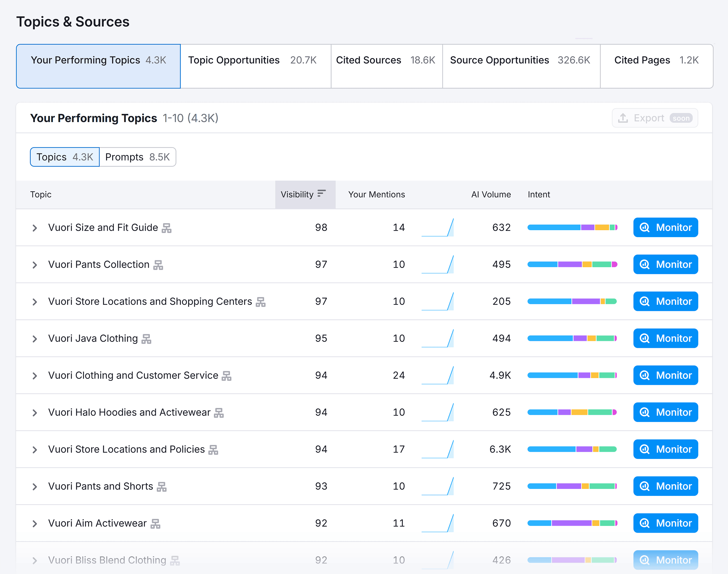The image size is (728, 574).
Task: Expand the Vuori Store Locations and Policies row
Action: [35, 450]
